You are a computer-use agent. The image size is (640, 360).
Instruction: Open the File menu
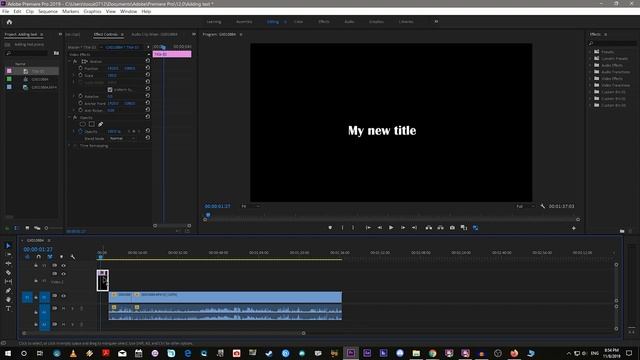6,11
